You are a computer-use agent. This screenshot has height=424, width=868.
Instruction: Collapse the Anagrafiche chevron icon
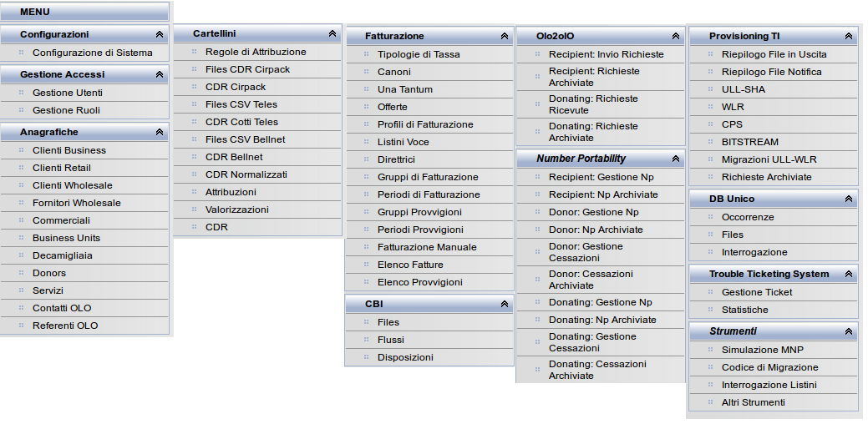click(x=160, y=132)
